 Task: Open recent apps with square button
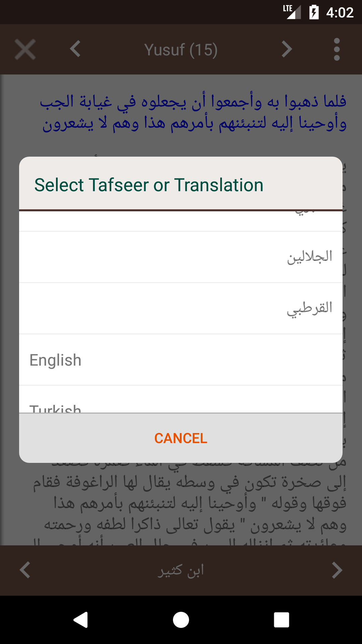[x=281, y=620]
